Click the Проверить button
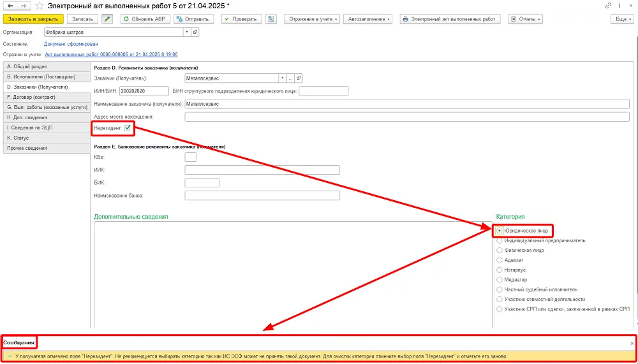The width and height of the screenshot is (638, 364). coord(241,18)
